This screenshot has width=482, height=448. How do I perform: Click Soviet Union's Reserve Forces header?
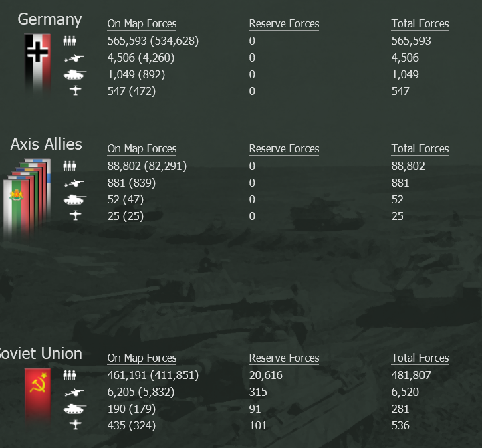pos(284,358)
